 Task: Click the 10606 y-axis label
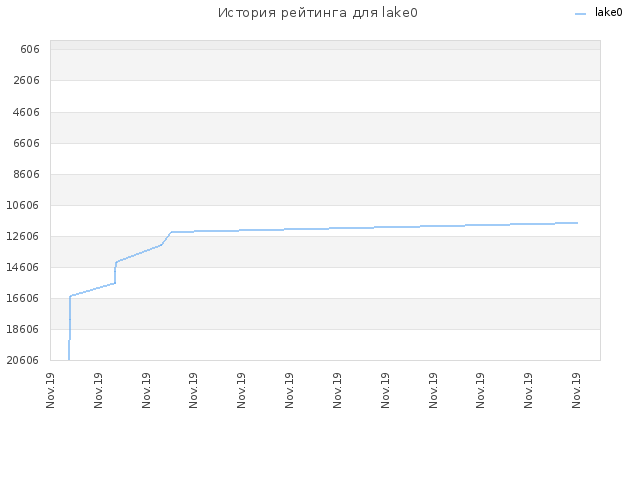pos(23,205)
